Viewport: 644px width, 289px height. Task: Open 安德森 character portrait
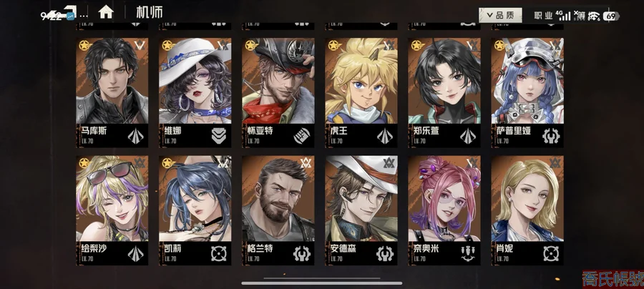(361, 199)
